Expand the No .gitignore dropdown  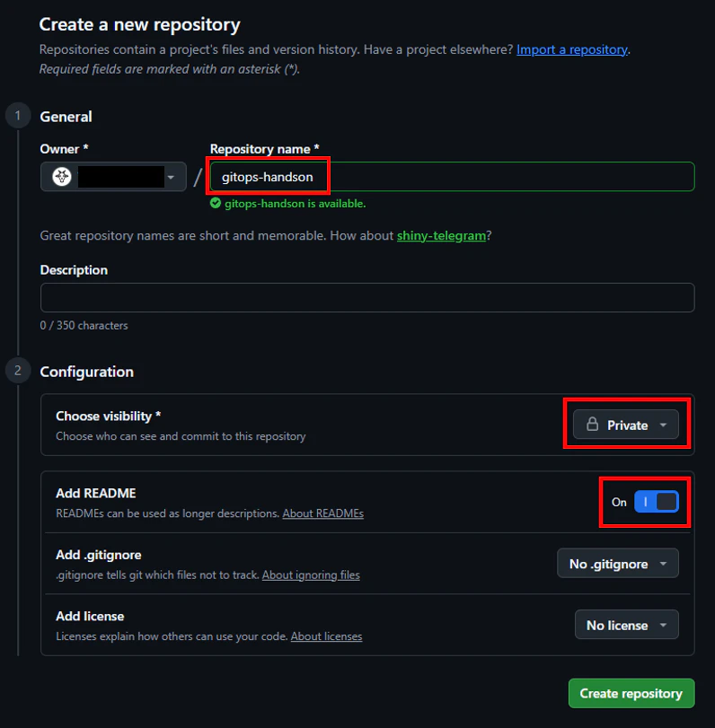point(617,564)
